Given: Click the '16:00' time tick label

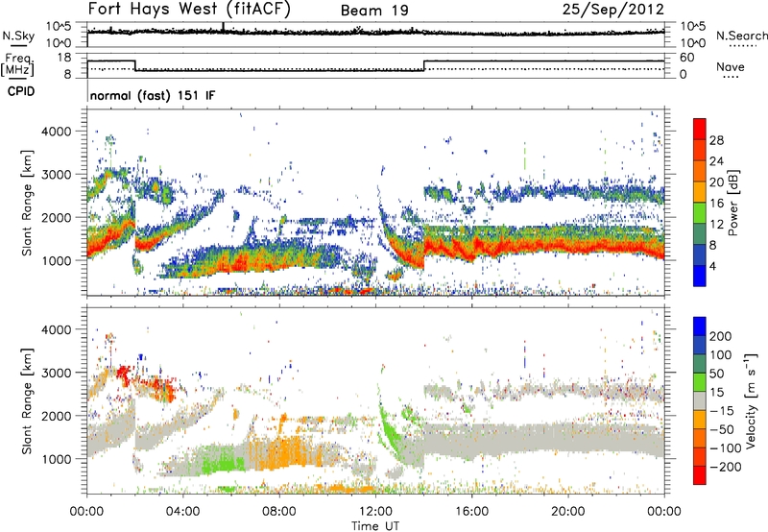Looking at the screenshot, I should click(x=471, y=512).
